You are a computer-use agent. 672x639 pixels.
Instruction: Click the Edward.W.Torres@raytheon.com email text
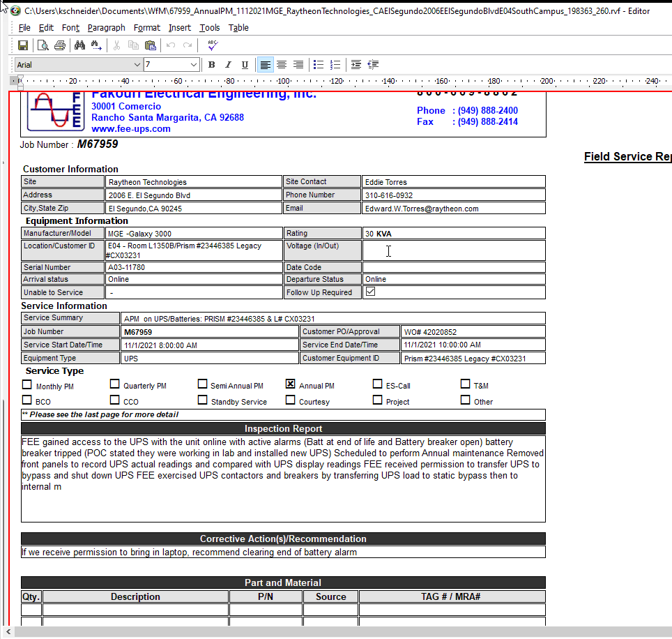point(422,209)
